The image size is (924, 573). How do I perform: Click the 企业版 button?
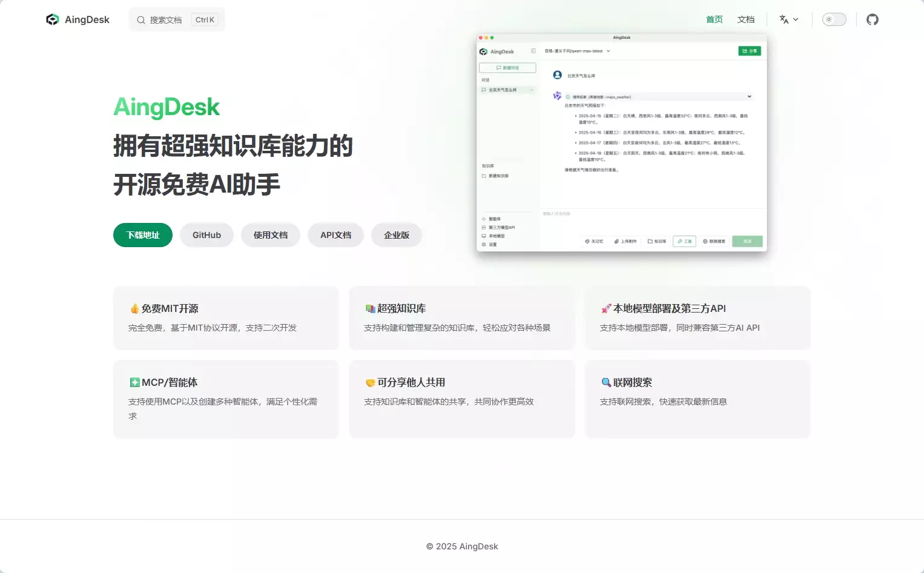pyautogui.click(x=397, y=235)
